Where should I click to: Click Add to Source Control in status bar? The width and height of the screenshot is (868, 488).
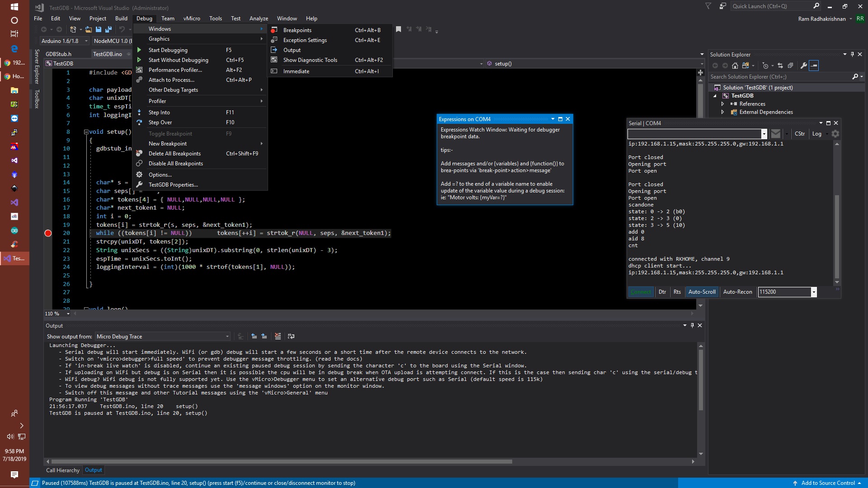coord(827,483)
